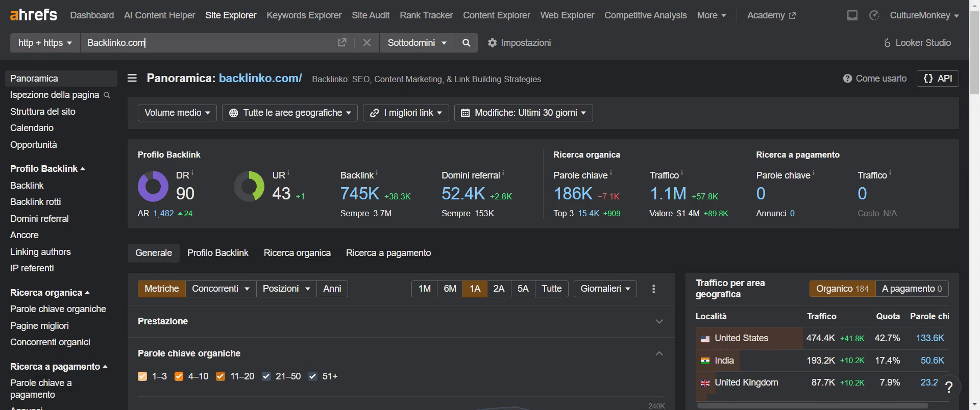This screenshot has height=410, width=980.
Task: Open Backlink rotti in the sidebar
Action: (x=35, y=202)
